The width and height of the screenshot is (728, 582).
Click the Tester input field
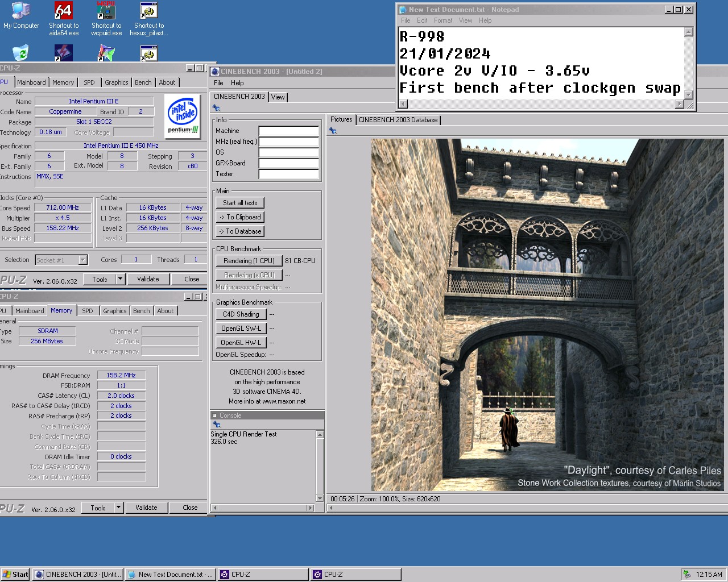(288, 174)
